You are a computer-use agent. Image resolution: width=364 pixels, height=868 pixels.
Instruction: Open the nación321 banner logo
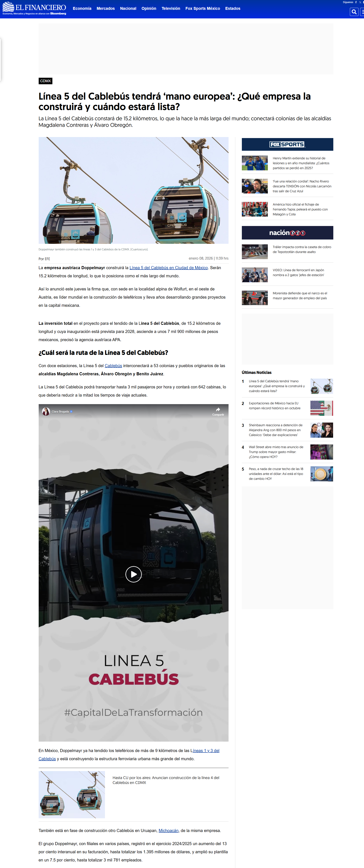point(287,233)
